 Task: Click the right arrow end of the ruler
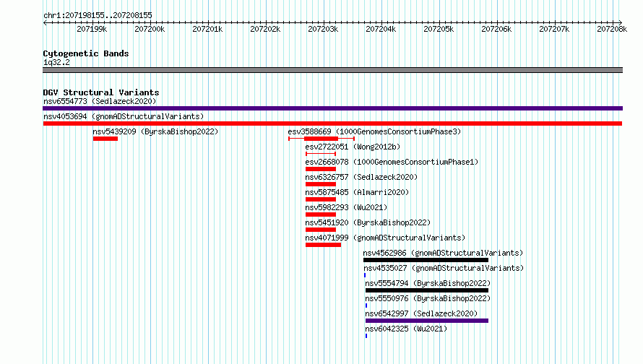point(621,22)
